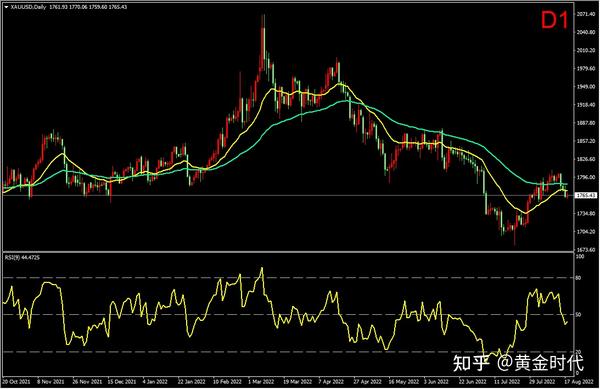The width and height of the screenshot is (600, 389).
Task: Click the RSI line peak above 80
Action: click(262, 269)
